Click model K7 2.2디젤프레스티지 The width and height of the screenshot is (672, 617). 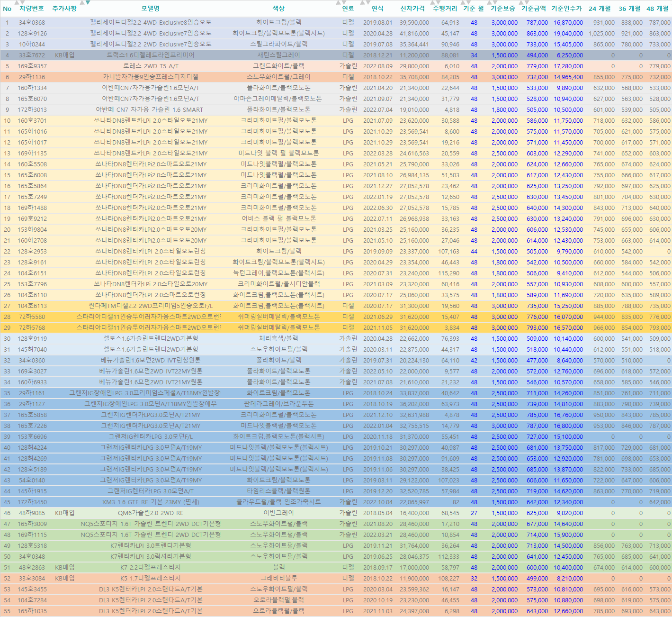point(151,567)
